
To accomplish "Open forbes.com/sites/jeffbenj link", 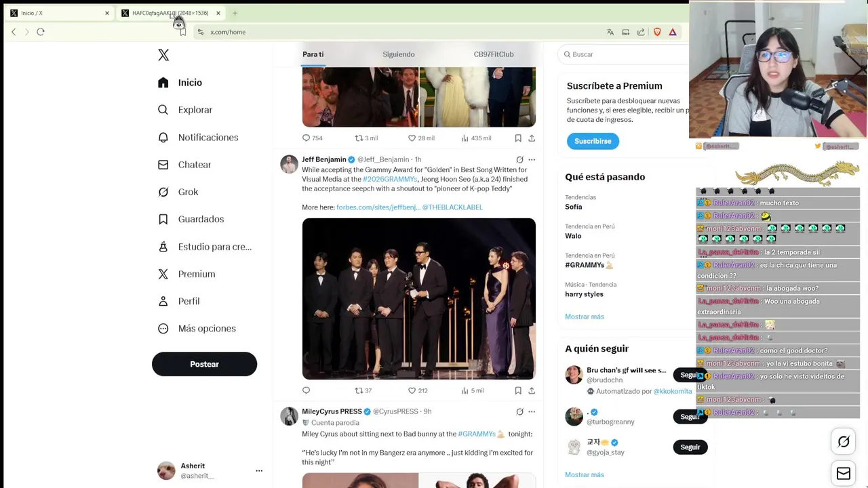I will pos(378,207).
